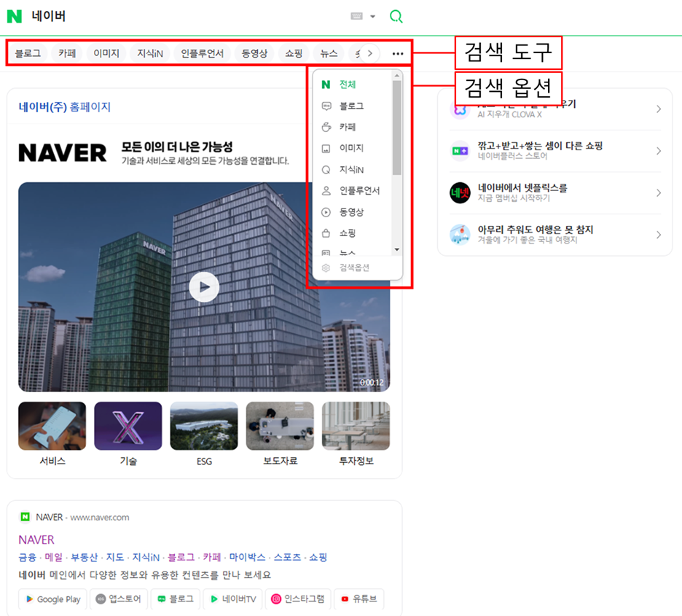Open the ESG thumbnail
The width and height of the screenshot is (682, 616).
coord(204,426)
